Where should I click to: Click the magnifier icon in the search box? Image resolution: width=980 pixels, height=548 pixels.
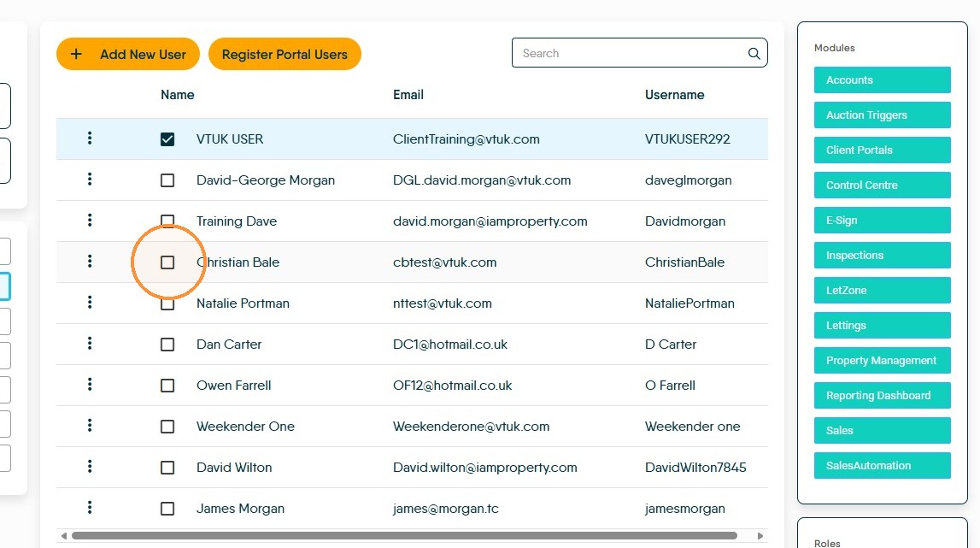(x=754, y=54)
